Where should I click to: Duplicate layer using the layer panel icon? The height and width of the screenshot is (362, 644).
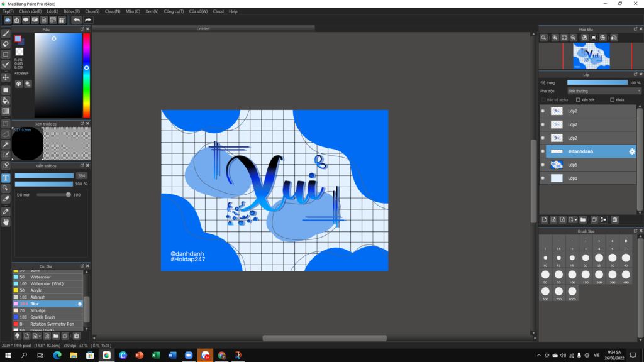[594, 219]
